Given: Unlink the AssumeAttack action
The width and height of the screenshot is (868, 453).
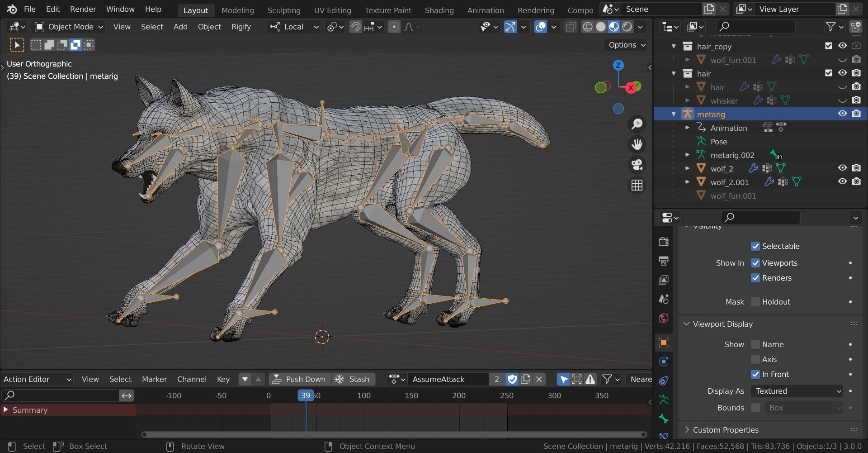Looking at the screenshot, I should coord(539,379).
